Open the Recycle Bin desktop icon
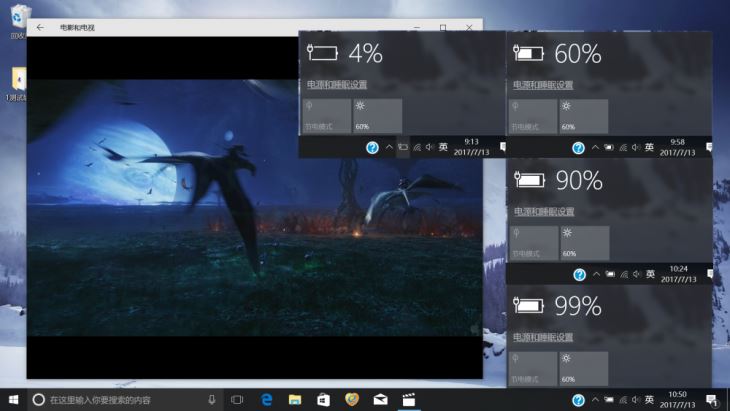Screen dimensions: 730x411 [x=19, y=21]
